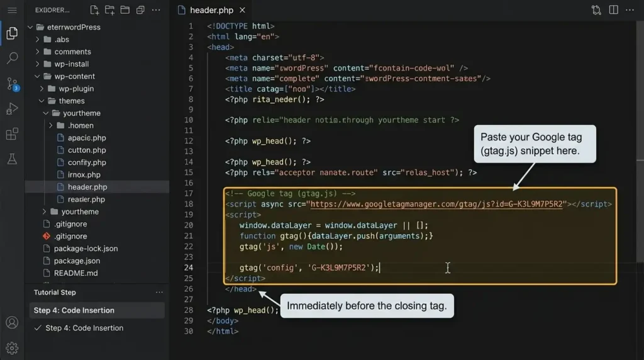Open Run and Debug view
Viewport: 644px width, 360px height.
pyautogui.click(x=13, y=109)
